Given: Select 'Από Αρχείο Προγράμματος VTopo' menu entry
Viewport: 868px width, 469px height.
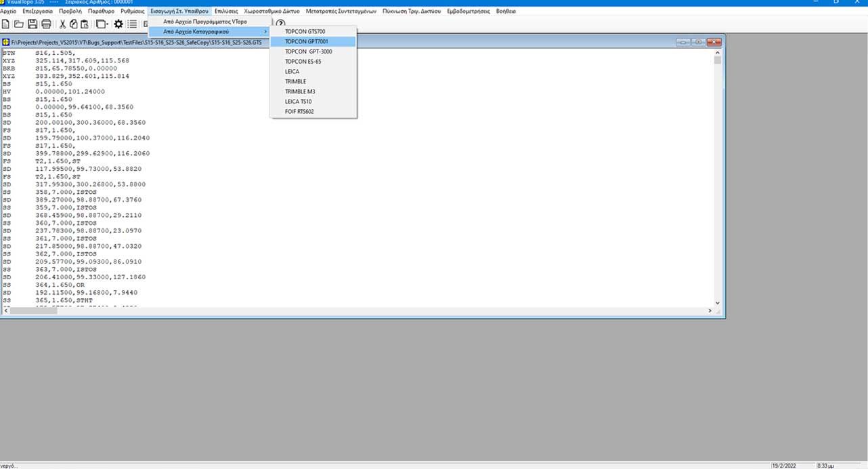Looking at the screenshot, I should [205, 22].
